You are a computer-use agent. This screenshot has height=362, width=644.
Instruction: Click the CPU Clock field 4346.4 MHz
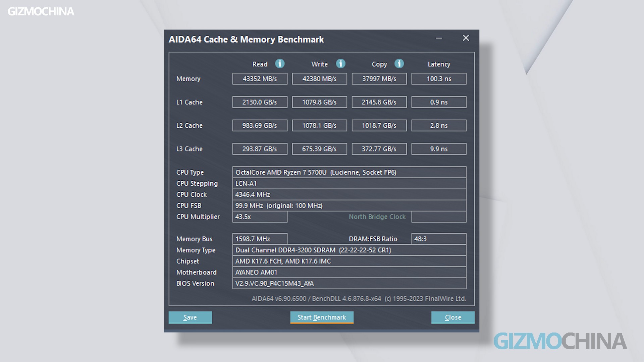349,194
